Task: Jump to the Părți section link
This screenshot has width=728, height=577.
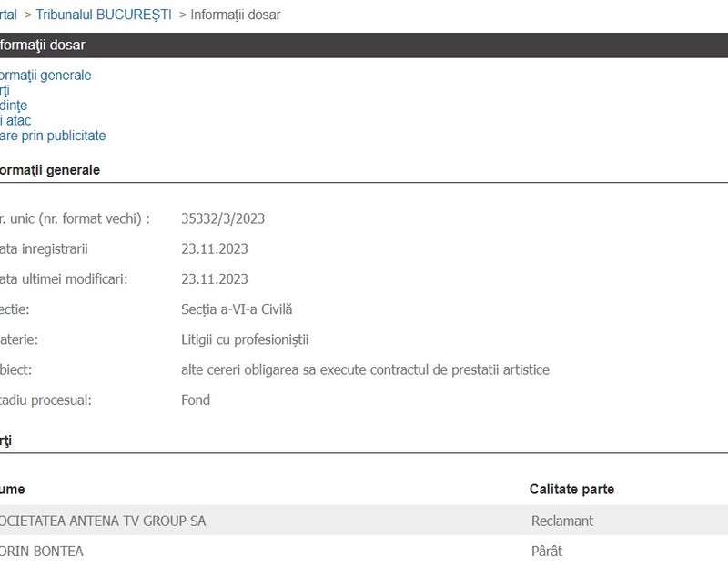Action: 5,90
